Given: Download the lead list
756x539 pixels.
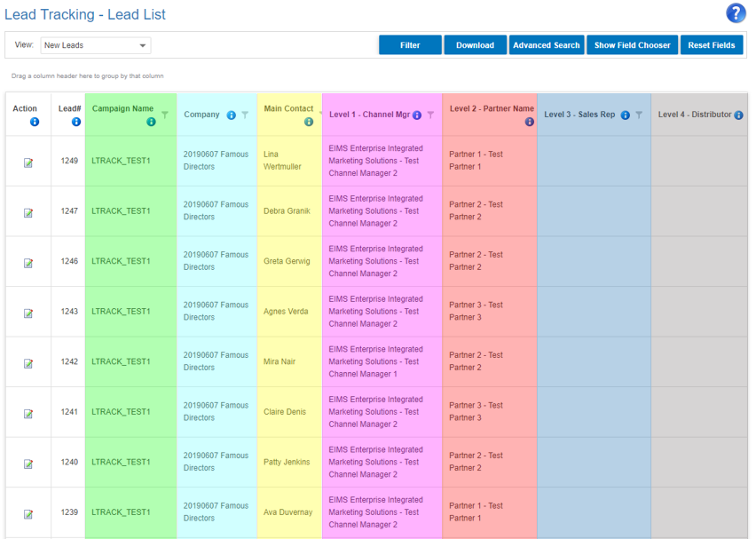Looking at the screenshot, I should (475, 45).
